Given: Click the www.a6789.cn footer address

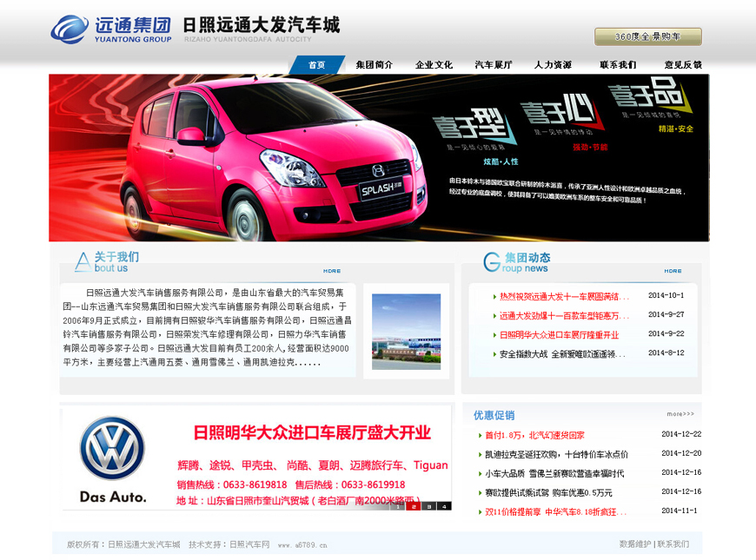Looking at the screenshot, I should click(x=302, y=545).
